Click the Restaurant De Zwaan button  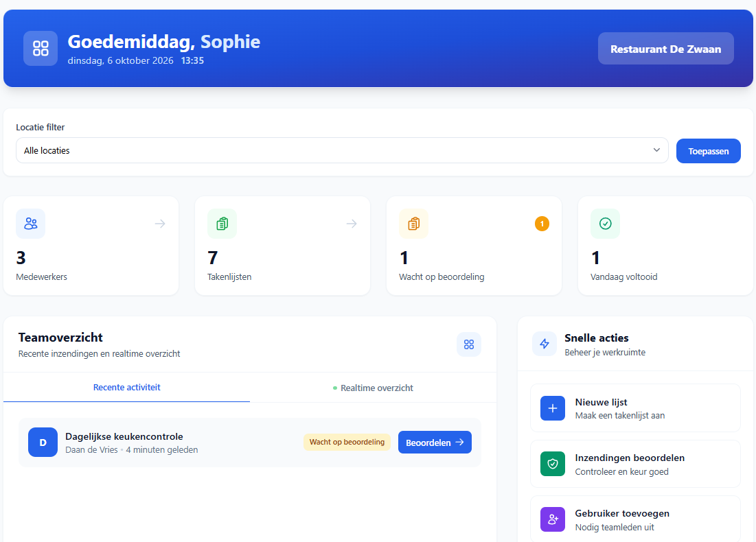pos(666,49)
